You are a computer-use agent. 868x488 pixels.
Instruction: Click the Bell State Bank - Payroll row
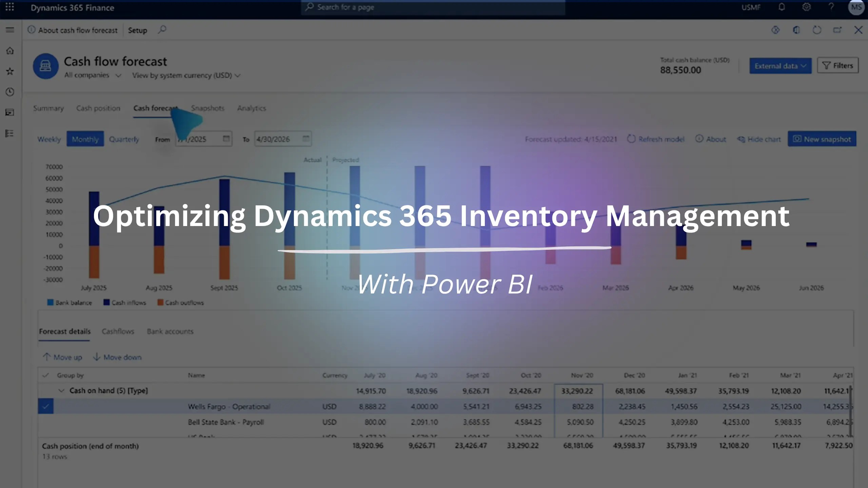[x=445, y=422]
